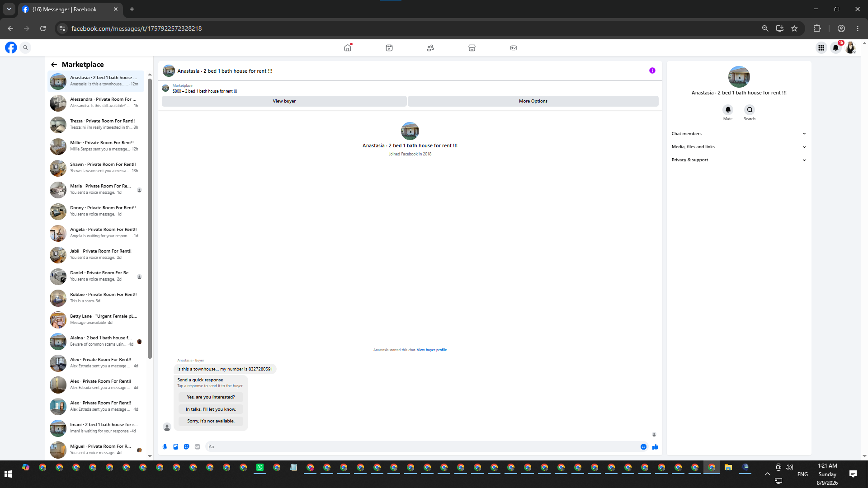This screenshot has width=868, height=488.
Task: View site information in address bar
Action: 62,28
